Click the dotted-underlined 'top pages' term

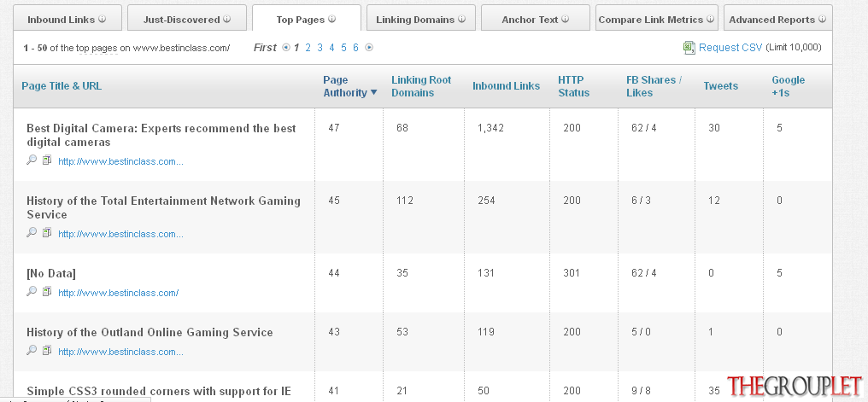pyautogui.click(x=97, y=48)
